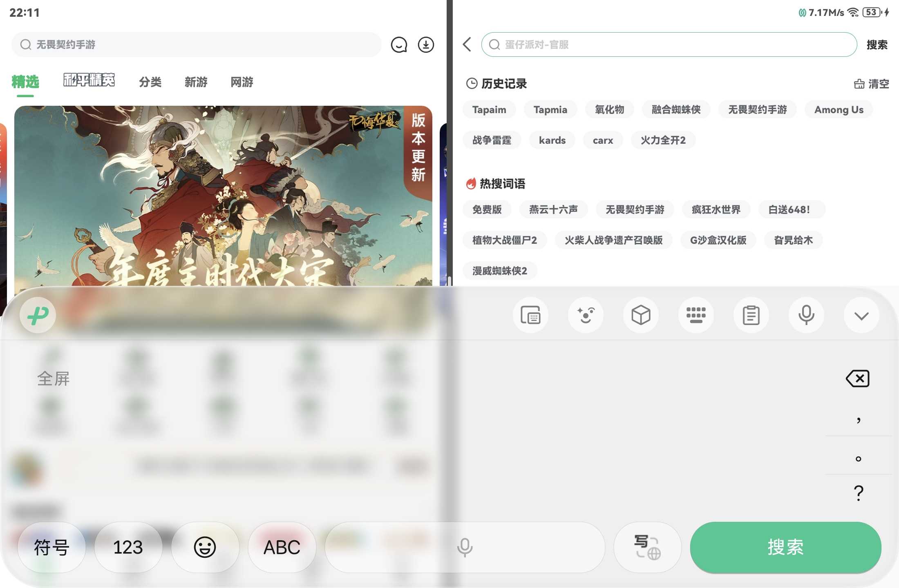Image resolution: width=899 pixels, height=588 pixels.
Task: Open the keyboard P logo menu
Action: click(38, 315)
